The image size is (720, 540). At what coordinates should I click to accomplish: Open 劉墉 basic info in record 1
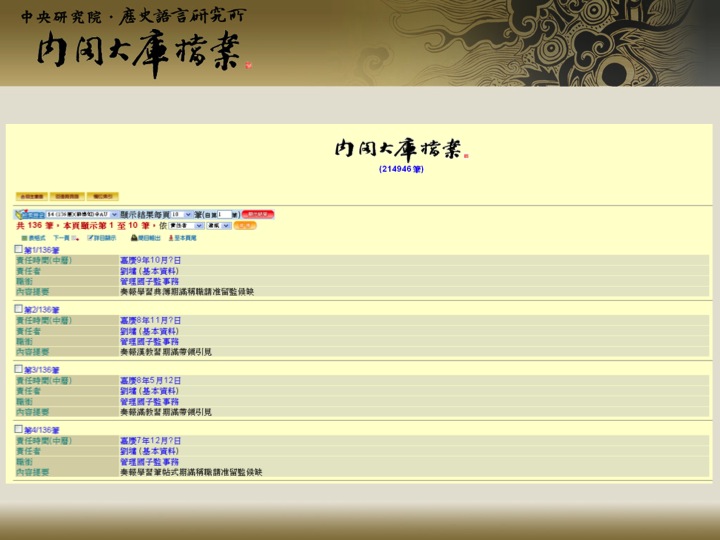click(149, 271)
